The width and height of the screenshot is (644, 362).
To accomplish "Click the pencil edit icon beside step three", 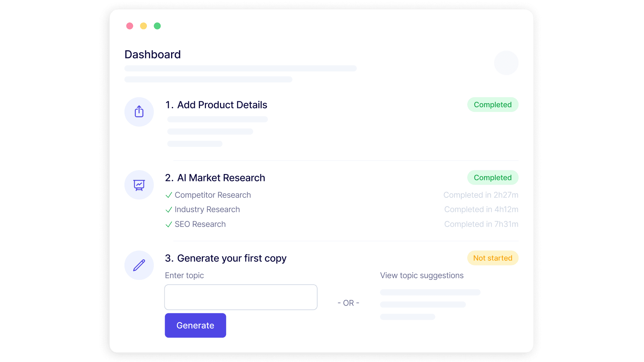I will tap(139, 265).
